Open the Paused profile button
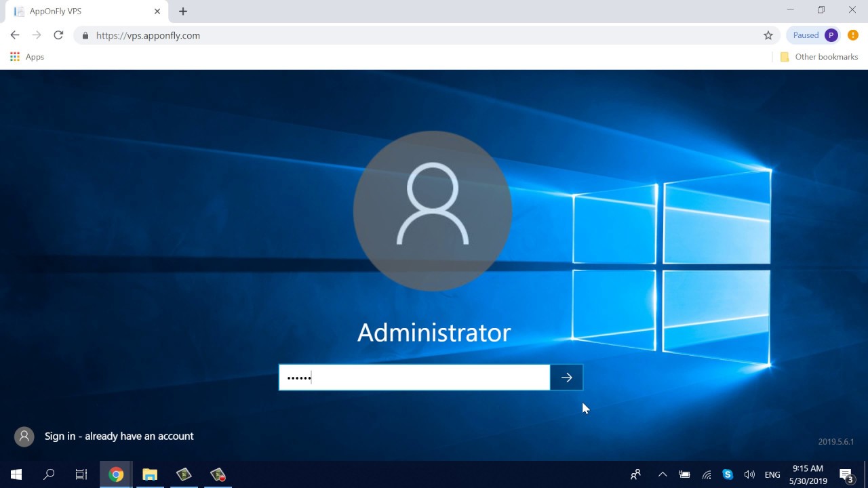 coord(814,35)
